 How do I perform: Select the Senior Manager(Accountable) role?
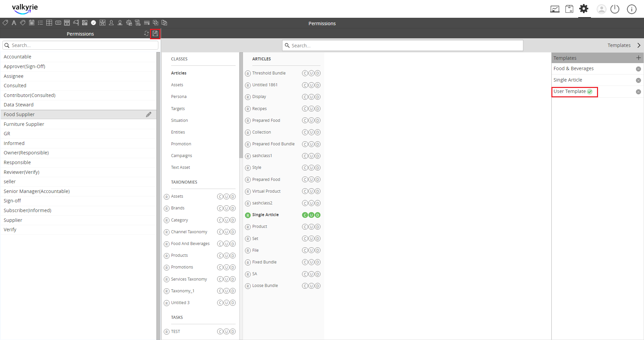pos(79,191)
